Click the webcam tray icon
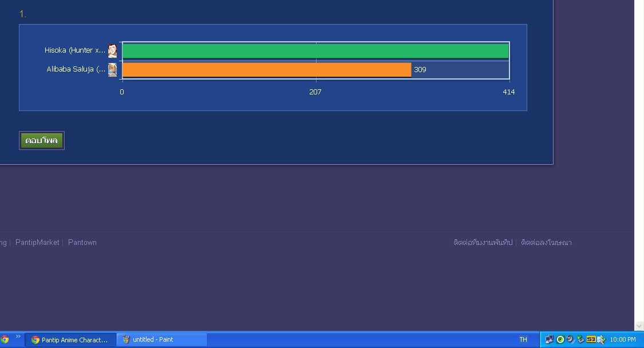 coord(570,339)
